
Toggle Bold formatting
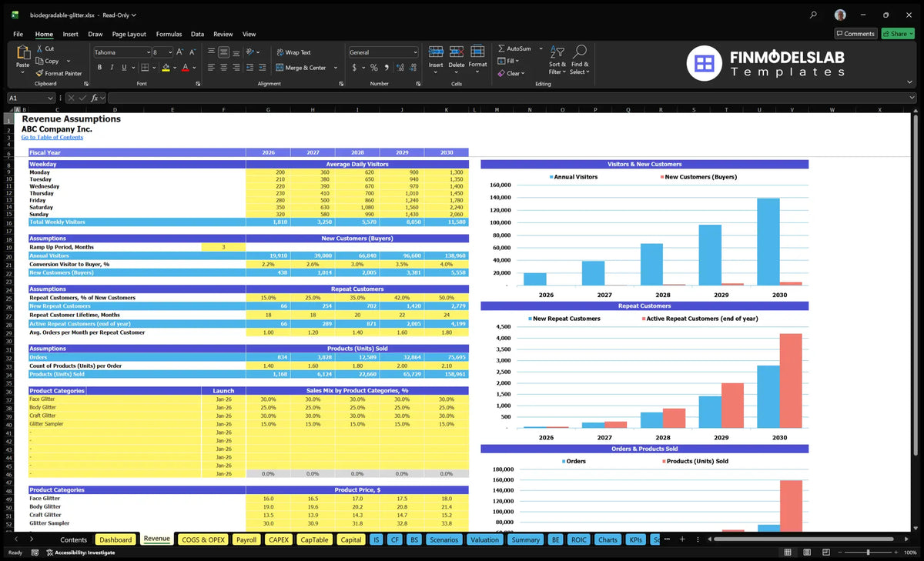[99, 68]
